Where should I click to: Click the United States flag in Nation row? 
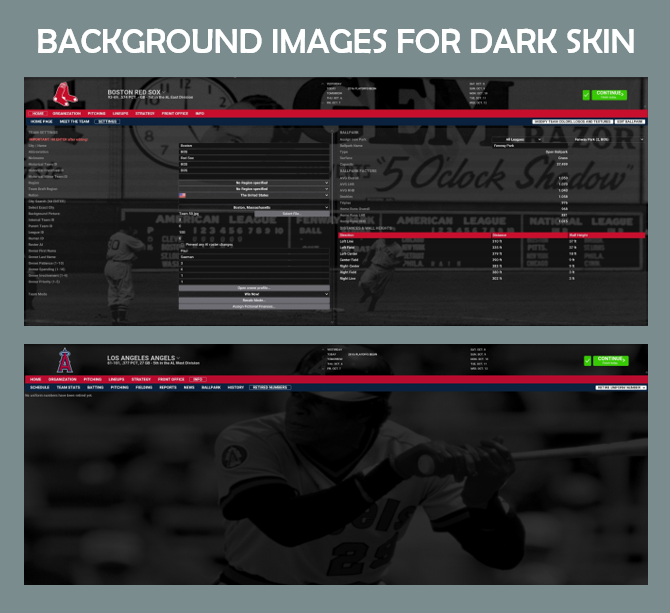pos(182,195)
